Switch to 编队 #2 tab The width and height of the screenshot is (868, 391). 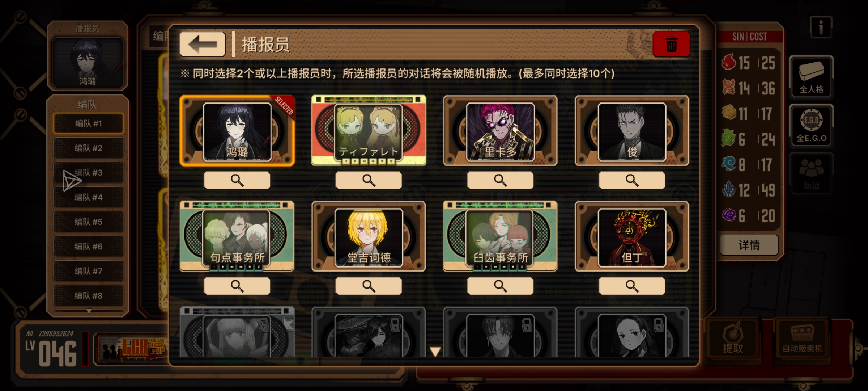point(89,148)
